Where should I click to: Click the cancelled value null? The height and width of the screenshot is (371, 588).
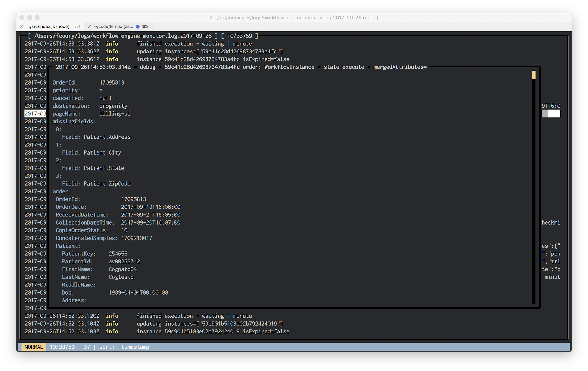click(105, 98)
